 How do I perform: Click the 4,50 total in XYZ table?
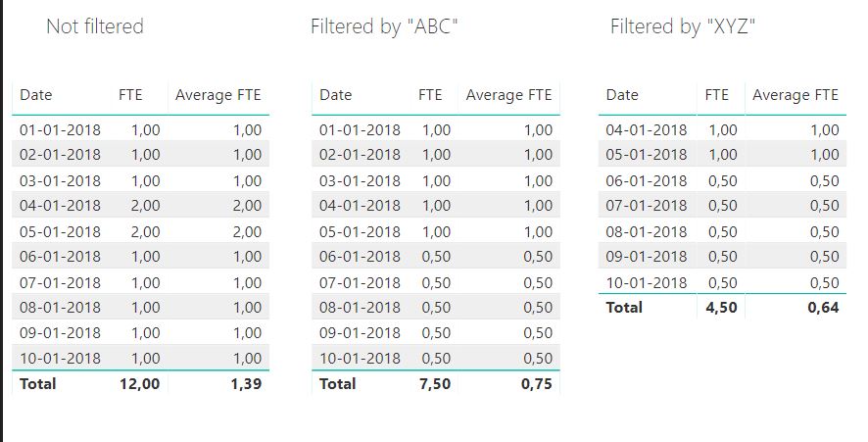pyautogui.click(x=721, y=307)
